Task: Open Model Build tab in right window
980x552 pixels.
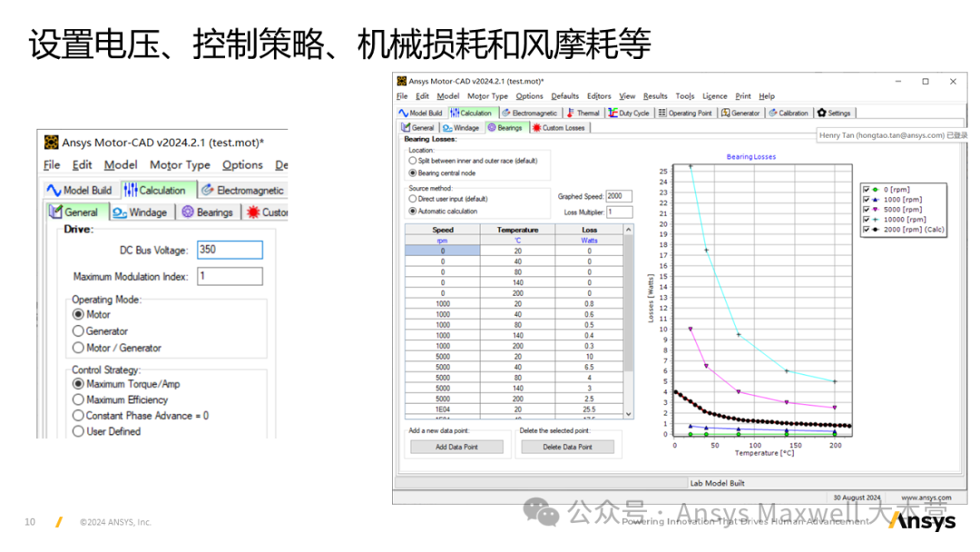Action: click(x=421, y=113)
